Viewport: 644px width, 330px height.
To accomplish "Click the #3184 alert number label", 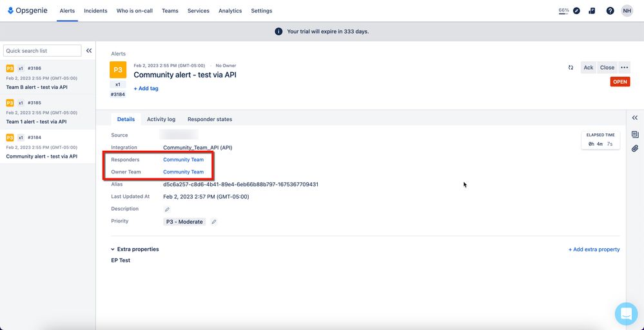I will [x=118, y=94].
